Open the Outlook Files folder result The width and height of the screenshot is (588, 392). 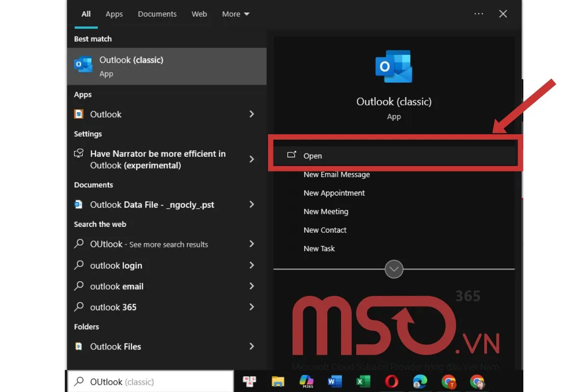coord(116,346)
